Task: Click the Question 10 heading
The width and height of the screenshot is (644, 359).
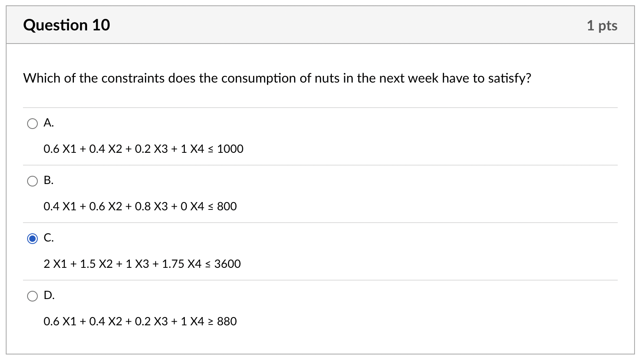Action: pos(67,25)
